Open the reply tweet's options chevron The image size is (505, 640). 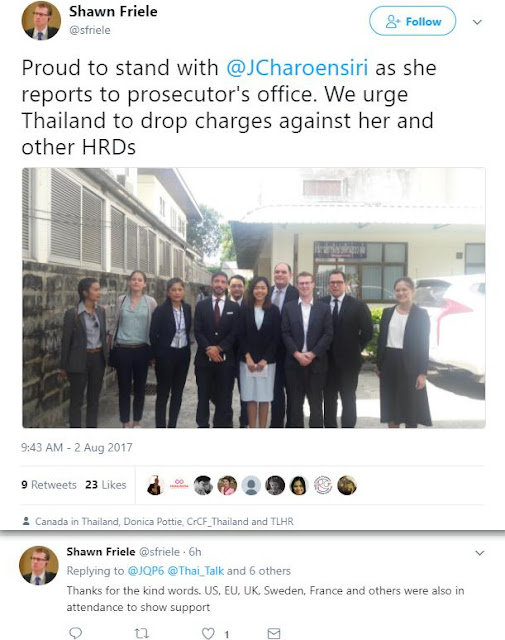pos(480,553)
